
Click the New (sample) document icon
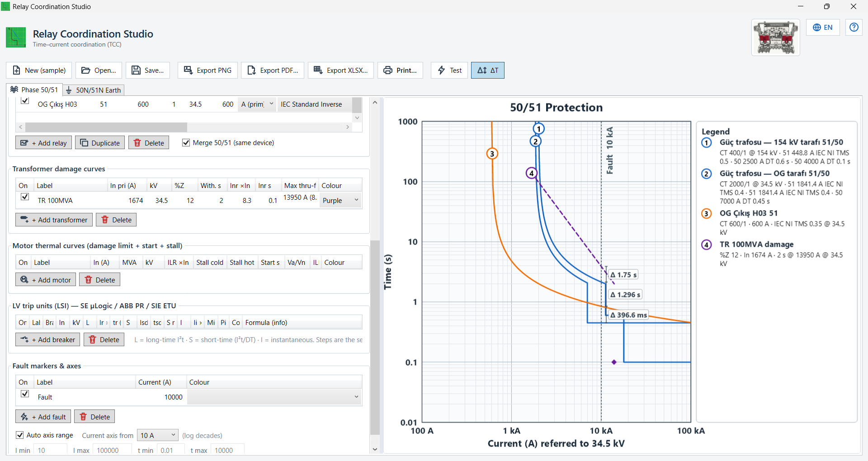point(17,71)
